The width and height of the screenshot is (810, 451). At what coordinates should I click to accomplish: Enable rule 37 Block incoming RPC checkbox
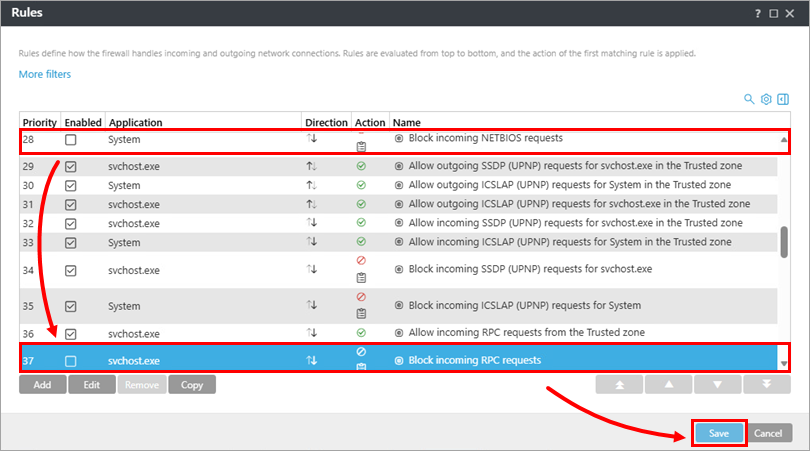(71, 361)
